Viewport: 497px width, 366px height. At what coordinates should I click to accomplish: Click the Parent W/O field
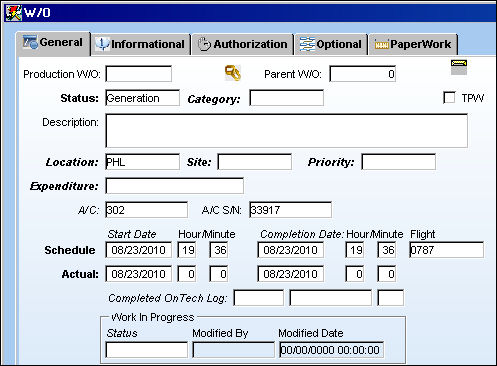(362, 74)
